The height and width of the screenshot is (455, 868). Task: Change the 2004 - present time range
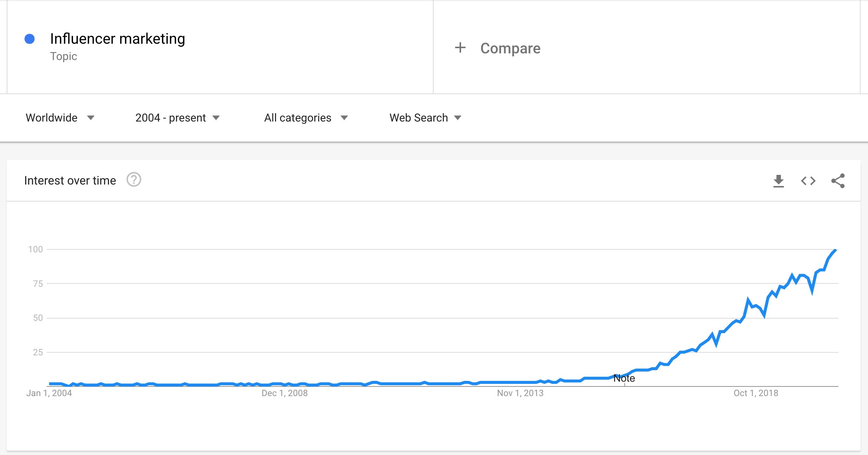(x=177, y=117)
